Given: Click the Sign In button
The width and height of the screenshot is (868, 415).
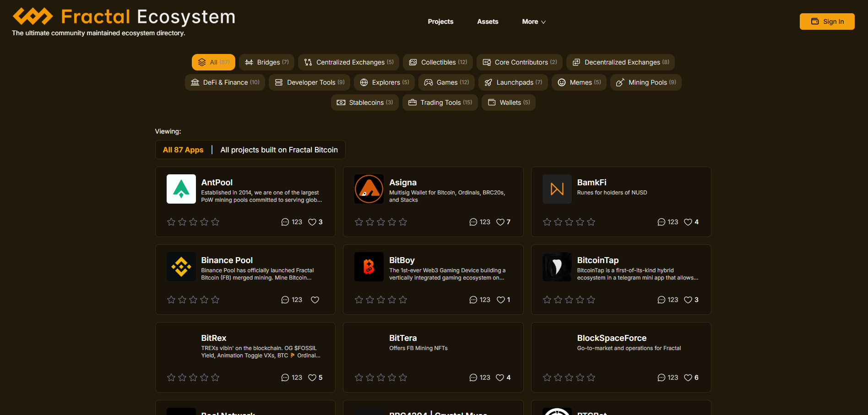Looking at the screenshot, I should point(827,22).
